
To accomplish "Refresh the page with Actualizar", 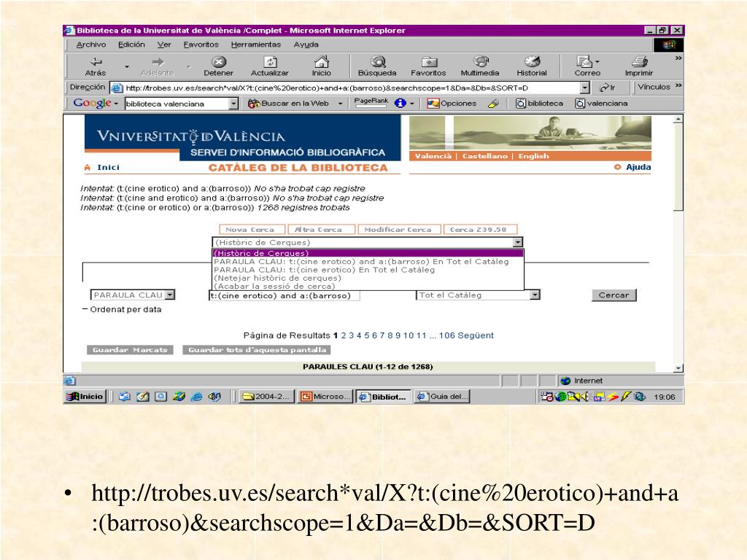I will click(270, 66).
